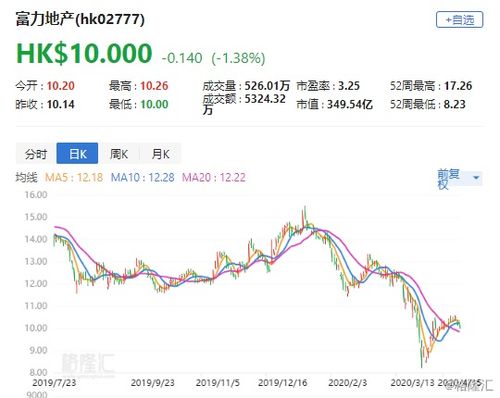Image resolution: width=500 pixels, height=398 pixels.
Task: Click the (-1.38%) percent change
Action: pos(238,58)
